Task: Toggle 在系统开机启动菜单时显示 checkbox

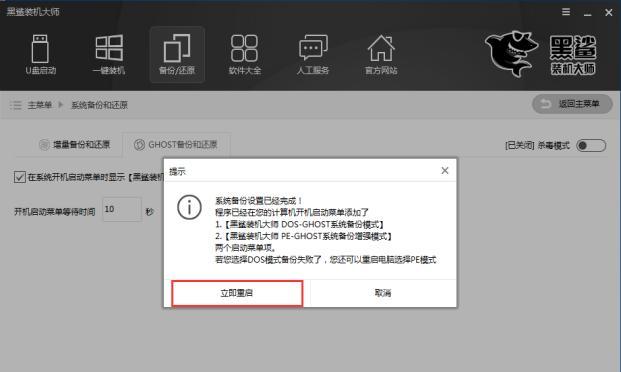Action: coord(19,177)
